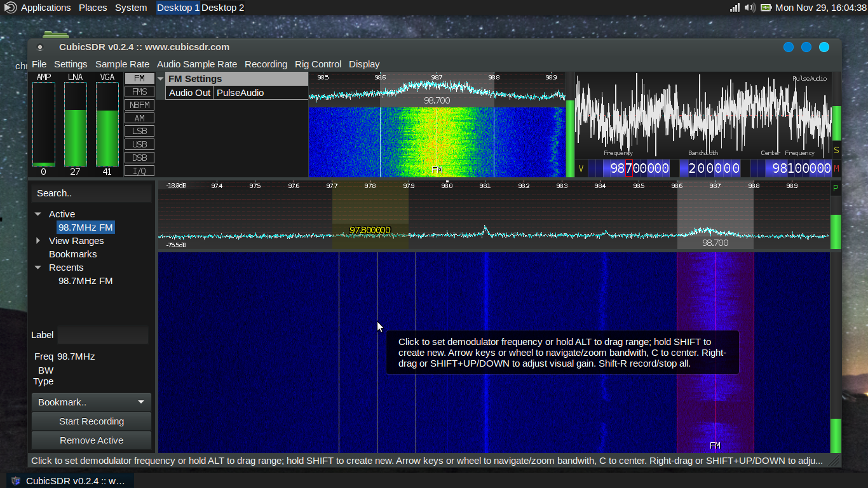Choose the USB demodulation mode
The image size is (868, 488).
point(139,144)
